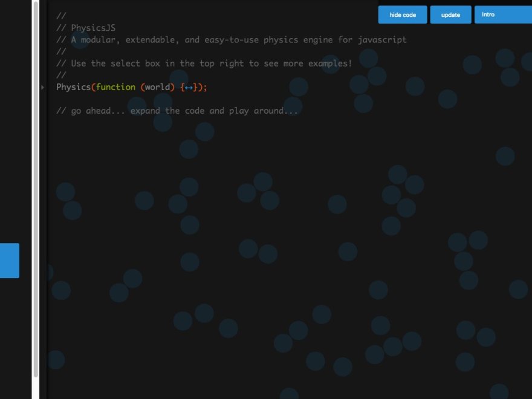Hide the code editor panel

coord(402,15)
